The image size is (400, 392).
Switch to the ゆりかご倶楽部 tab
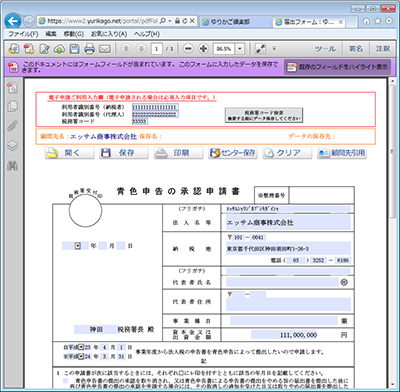coord(236,22)
